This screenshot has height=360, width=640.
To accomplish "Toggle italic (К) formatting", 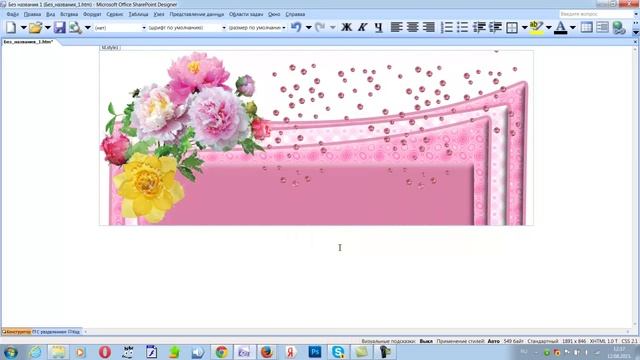I will (x=362, y=28).
